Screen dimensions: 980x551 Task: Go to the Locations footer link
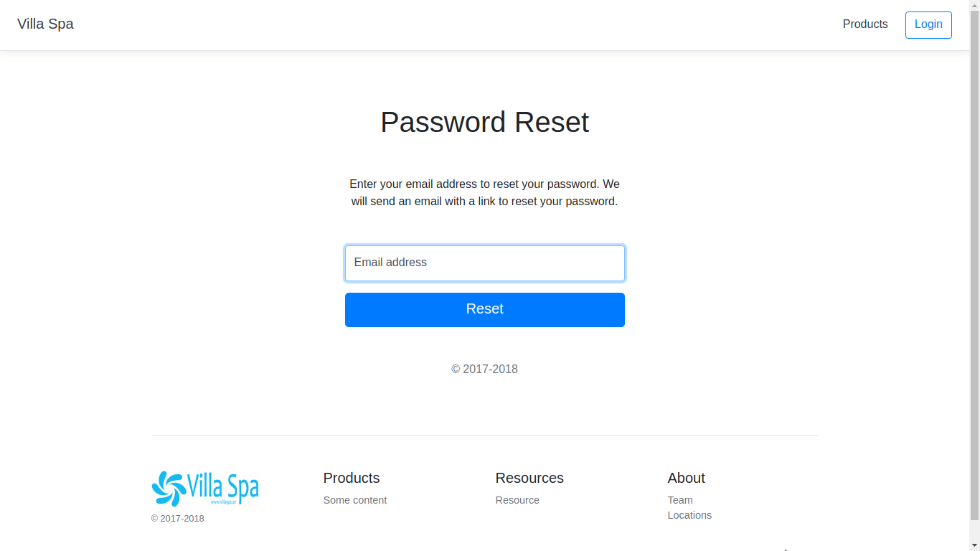689,515
